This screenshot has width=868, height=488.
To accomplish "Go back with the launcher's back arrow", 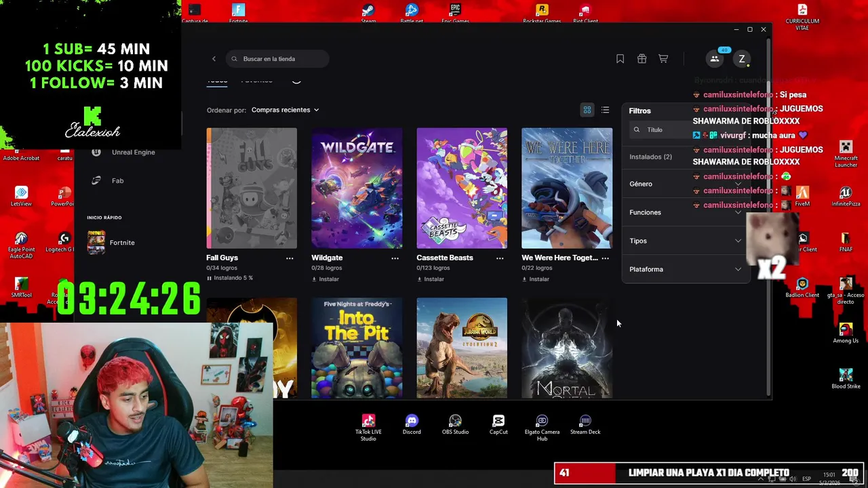I will click(214, 59).
